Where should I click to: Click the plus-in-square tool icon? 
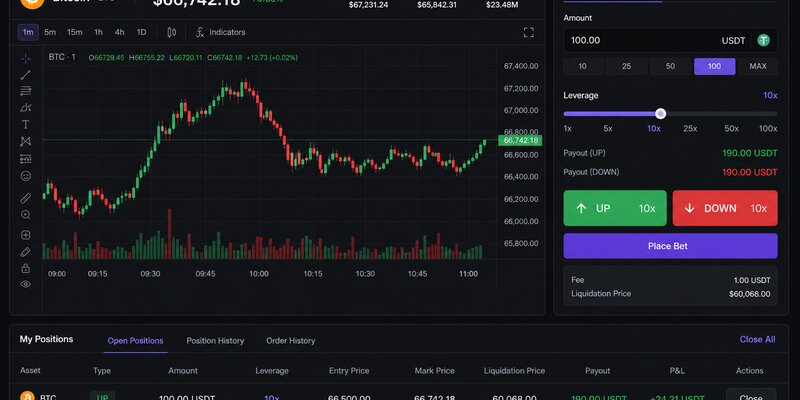[26, 235]
